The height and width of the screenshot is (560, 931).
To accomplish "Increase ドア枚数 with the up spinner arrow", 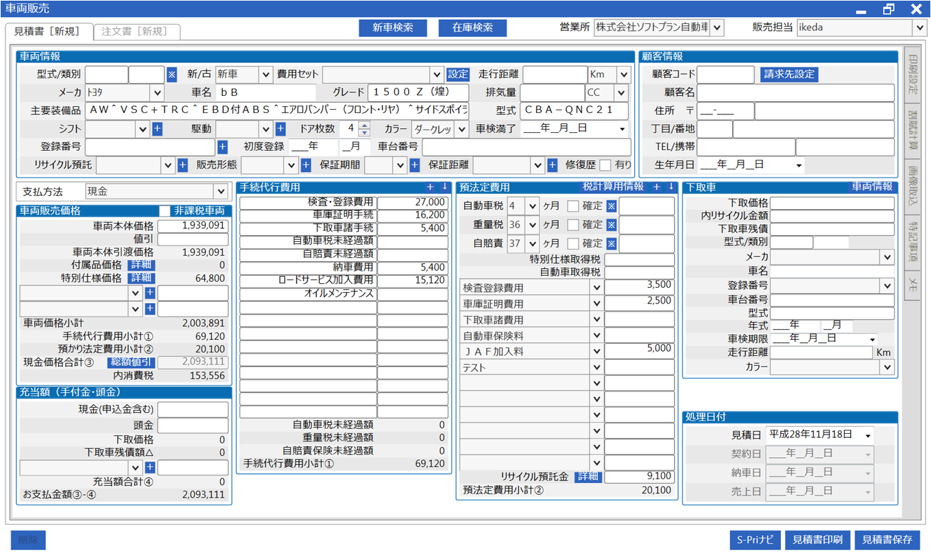I will click(364, 125).
